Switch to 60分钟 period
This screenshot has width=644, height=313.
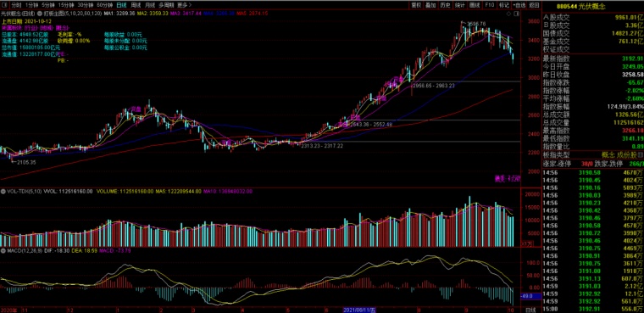pos(105,5)
